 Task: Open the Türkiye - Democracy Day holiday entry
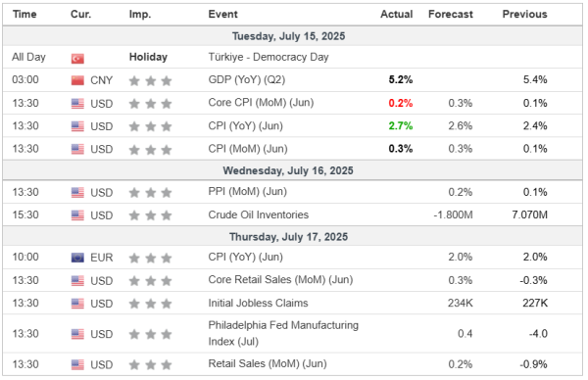269,57
